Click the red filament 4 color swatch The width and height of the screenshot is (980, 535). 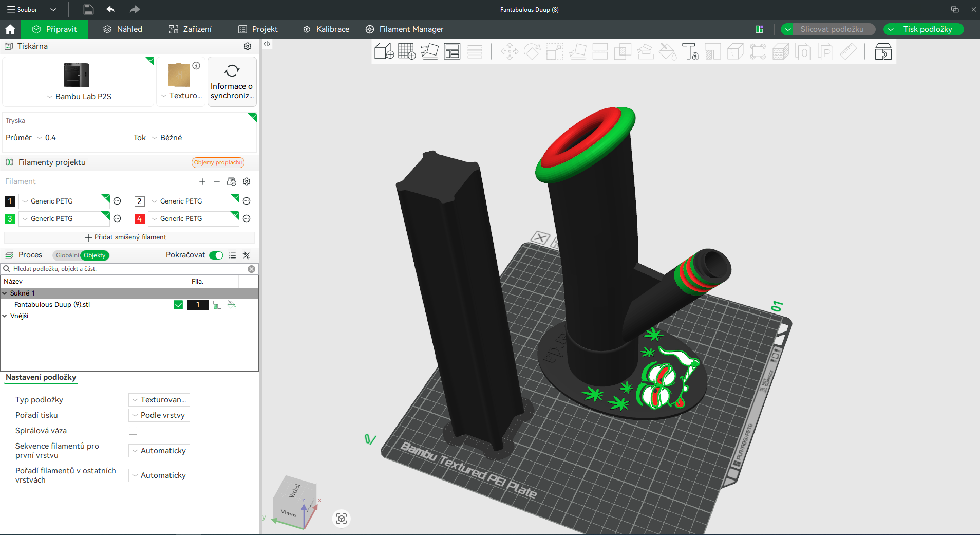[x=139, y=218]
